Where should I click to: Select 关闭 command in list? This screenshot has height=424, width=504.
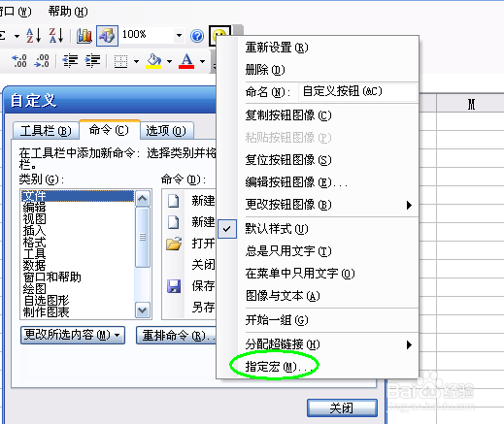tap(190, 265)
